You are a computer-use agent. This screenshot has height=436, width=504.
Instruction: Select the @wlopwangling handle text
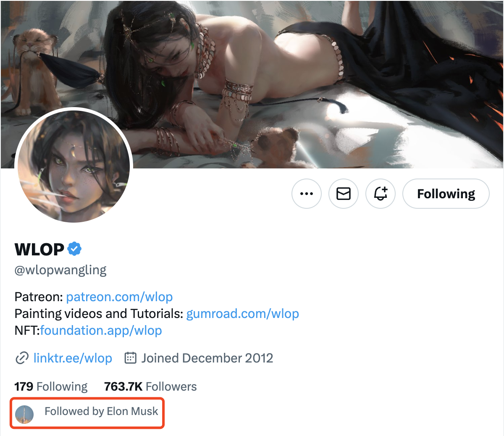[60, 270]
